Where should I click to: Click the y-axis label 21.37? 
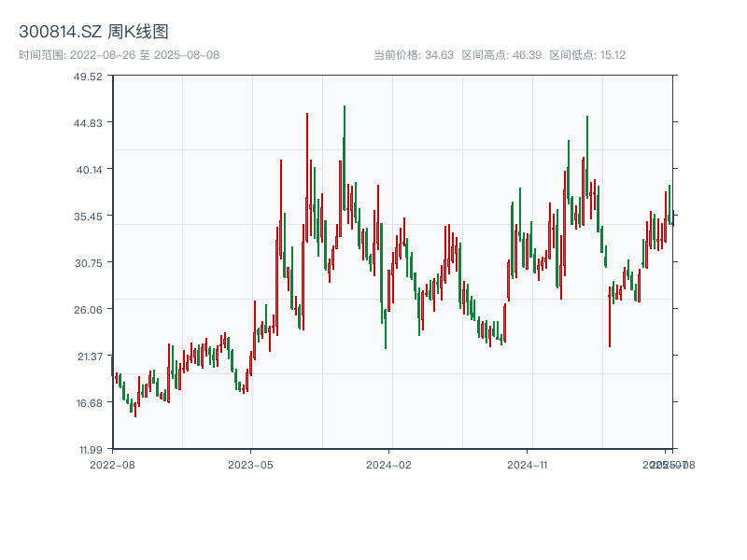click(x=90, y=357)
